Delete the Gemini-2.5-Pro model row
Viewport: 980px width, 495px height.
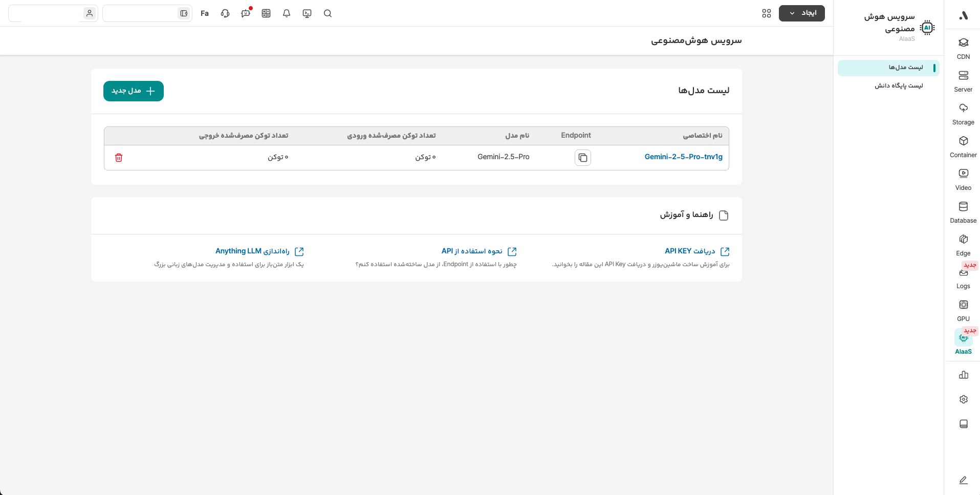click(x=119, y=158)
